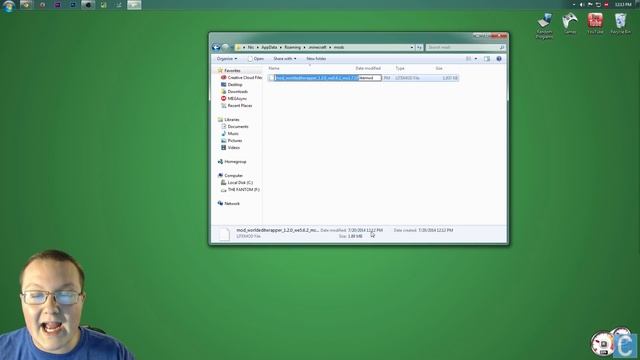Open the Videos library
The image size is (640, 360).
pos(230,147)
